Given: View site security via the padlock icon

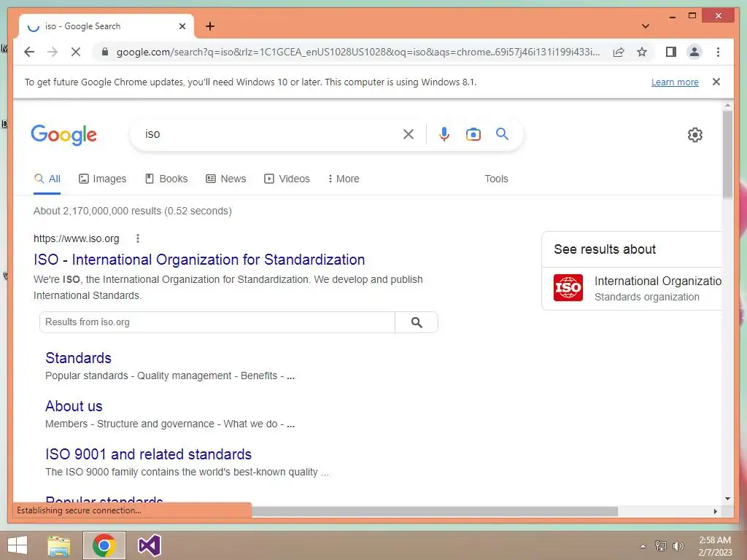Looking at the screenshot, I should pyautogui.click(x=105, y=52).
